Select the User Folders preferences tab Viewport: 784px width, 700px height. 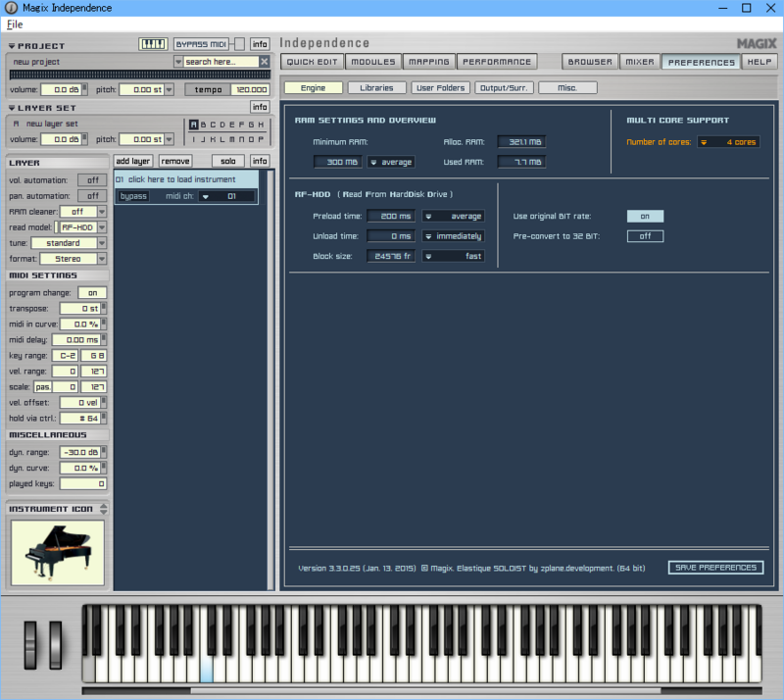[440, 88]
